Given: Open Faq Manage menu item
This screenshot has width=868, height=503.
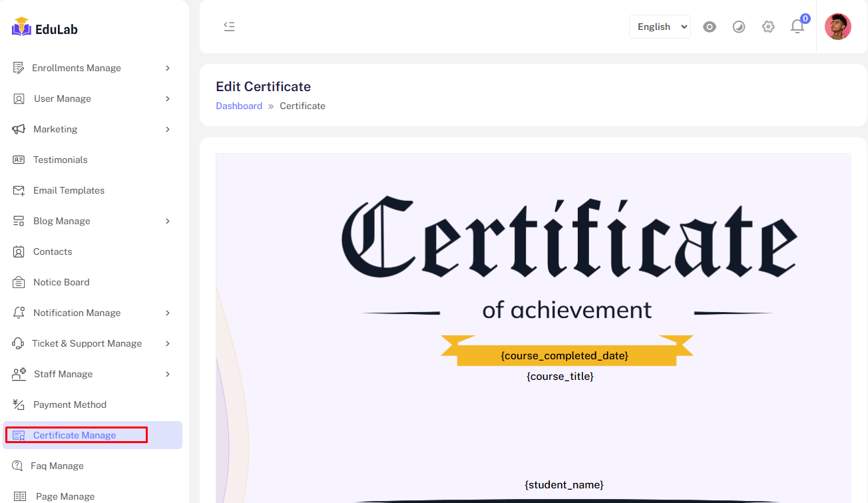Looking at the screenshot, I should click(57, 466).
